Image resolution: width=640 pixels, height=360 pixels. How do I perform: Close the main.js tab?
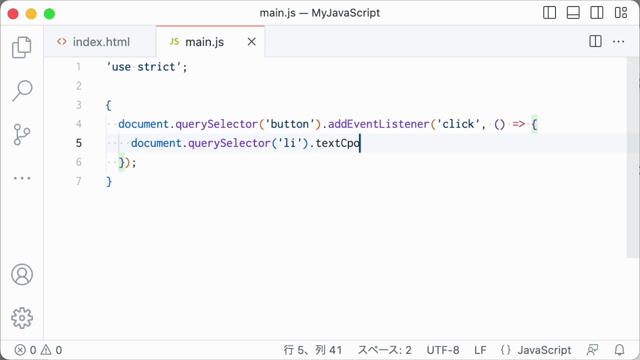(251, 42)
